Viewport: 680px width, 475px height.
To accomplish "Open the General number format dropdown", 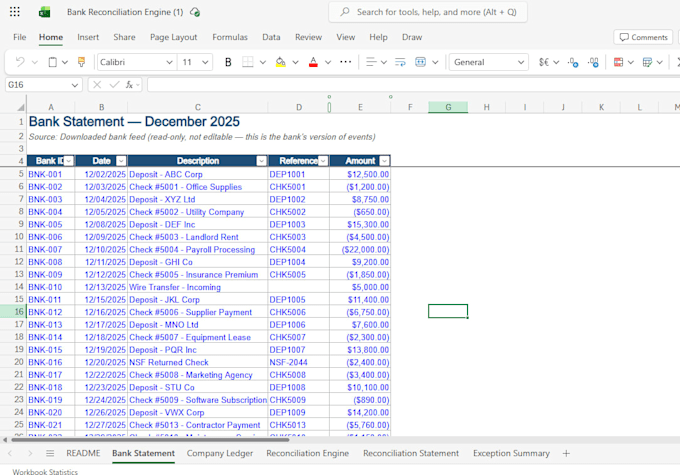I will [521, 62].
